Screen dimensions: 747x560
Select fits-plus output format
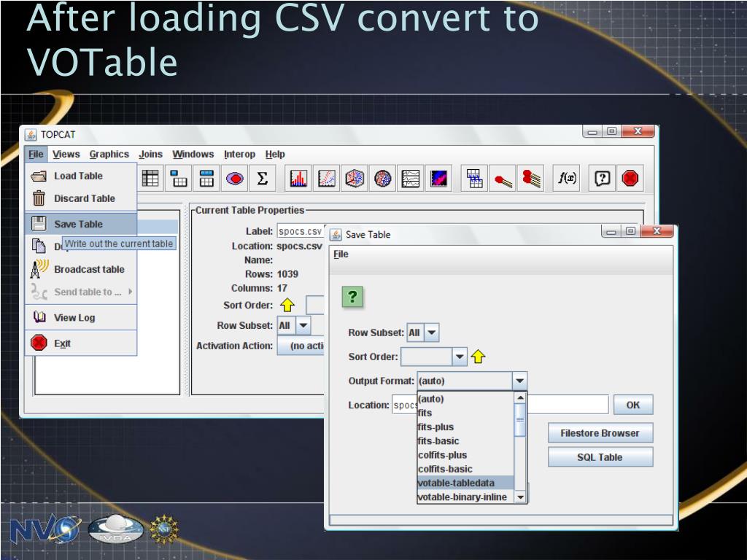point(465,427)
